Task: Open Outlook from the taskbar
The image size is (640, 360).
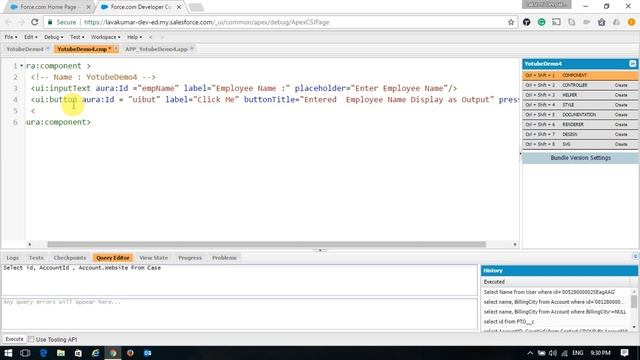Action: pyautogui.click(x=147, y=353)
